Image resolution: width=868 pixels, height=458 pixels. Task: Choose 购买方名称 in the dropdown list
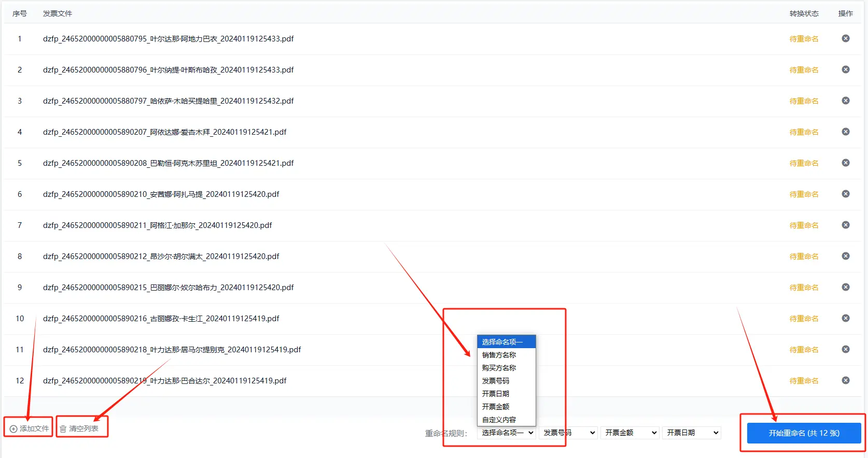click(499, 368)
